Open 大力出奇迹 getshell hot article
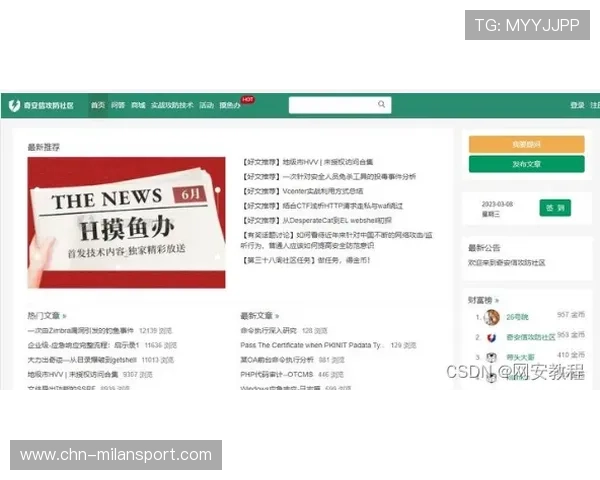The width and height of the screenshot is (600, 480). point(82,359)
